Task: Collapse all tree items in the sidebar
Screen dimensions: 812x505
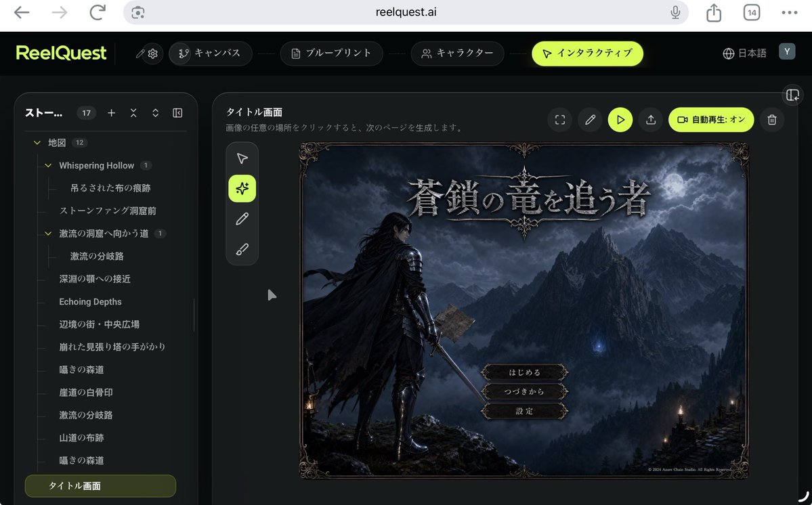Action: pyautogui.click(x=133, y=113)
